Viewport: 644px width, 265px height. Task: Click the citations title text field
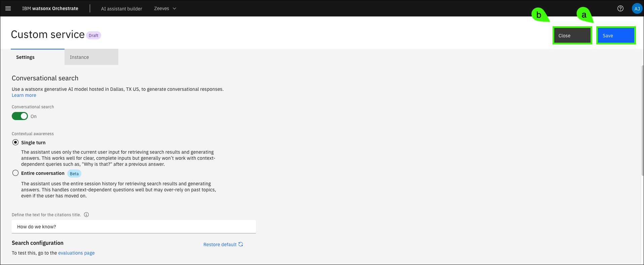tap(133, 227)
